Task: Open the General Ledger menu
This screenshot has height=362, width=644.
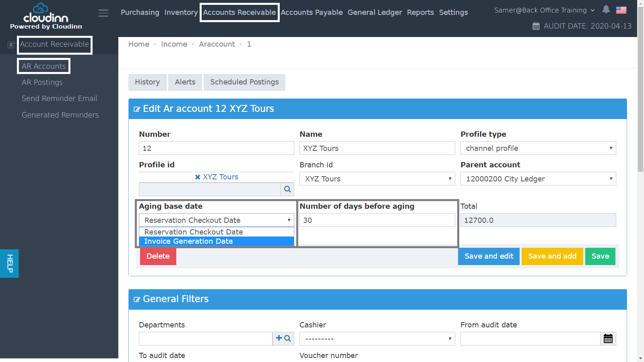Action: click(x=375, y=12)
